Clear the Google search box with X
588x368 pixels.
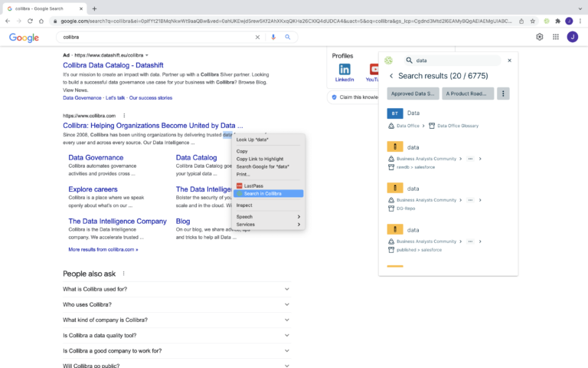257,37
